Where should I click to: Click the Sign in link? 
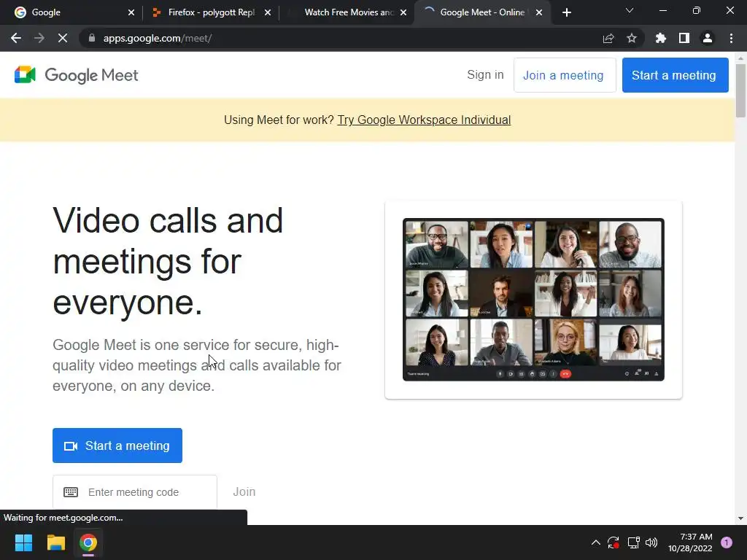coord(485,75)
